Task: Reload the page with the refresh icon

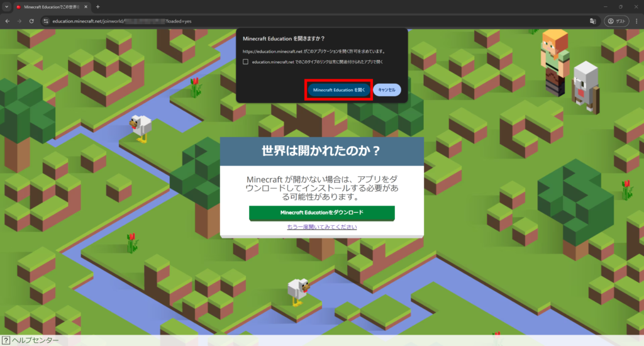Action: pyautogui.click(x=31, y=21)
